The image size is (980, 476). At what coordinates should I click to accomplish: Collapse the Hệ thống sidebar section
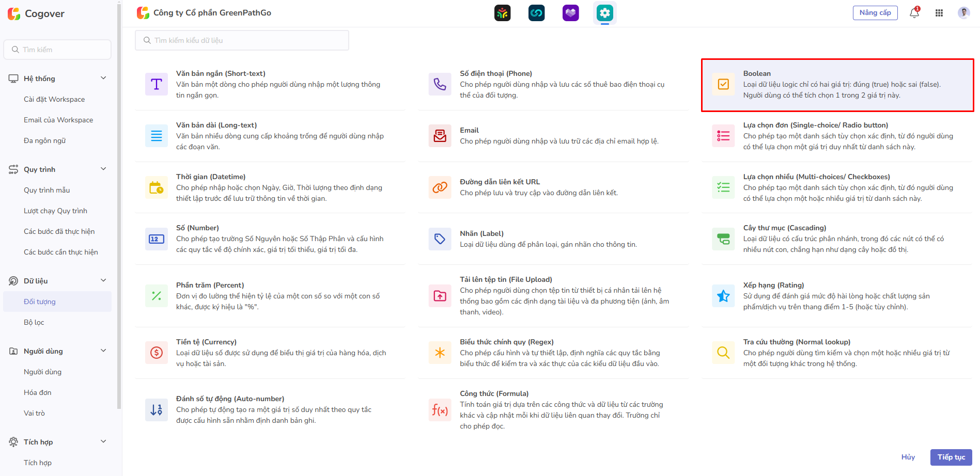coord(103,78)
